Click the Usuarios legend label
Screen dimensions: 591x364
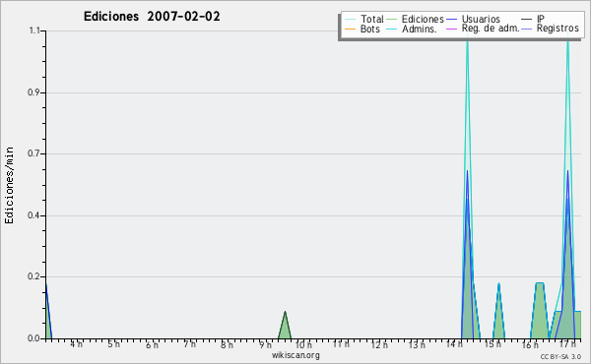pos(481,19)
